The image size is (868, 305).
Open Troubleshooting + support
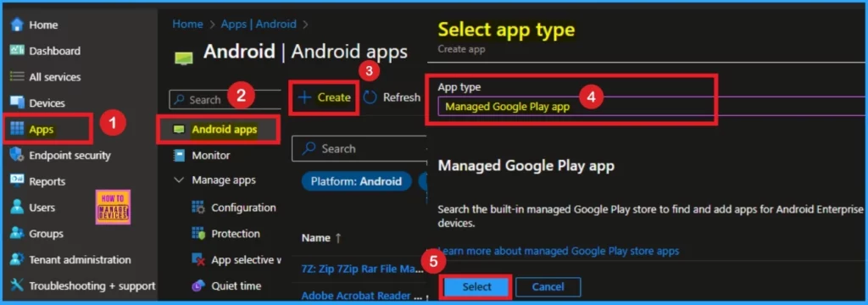[x=92, y=286]
